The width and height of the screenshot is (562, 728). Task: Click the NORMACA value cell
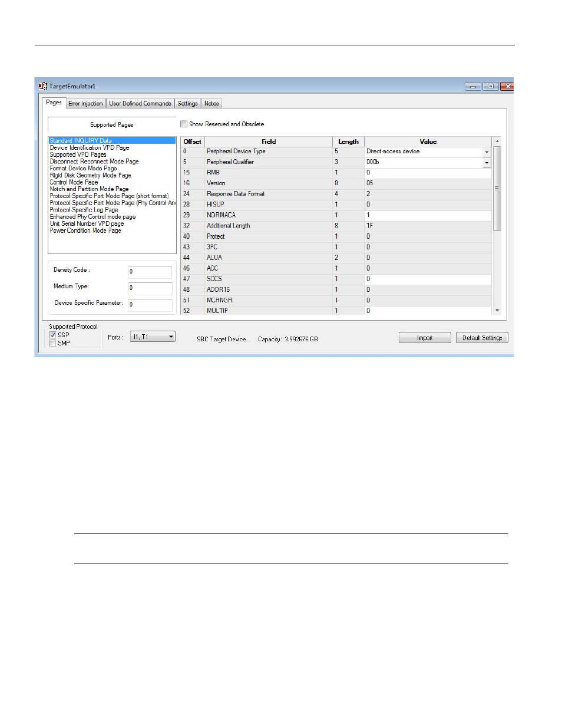click(428, 216)
